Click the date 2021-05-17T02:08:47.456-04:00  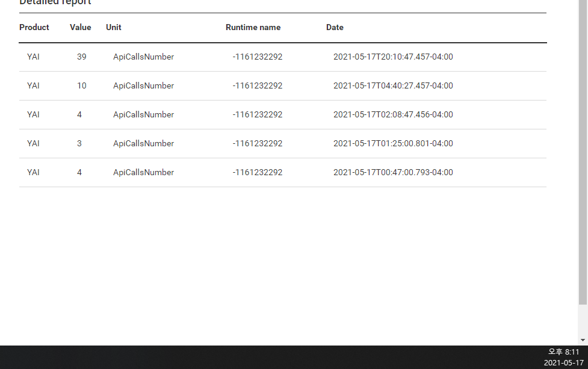393,115
